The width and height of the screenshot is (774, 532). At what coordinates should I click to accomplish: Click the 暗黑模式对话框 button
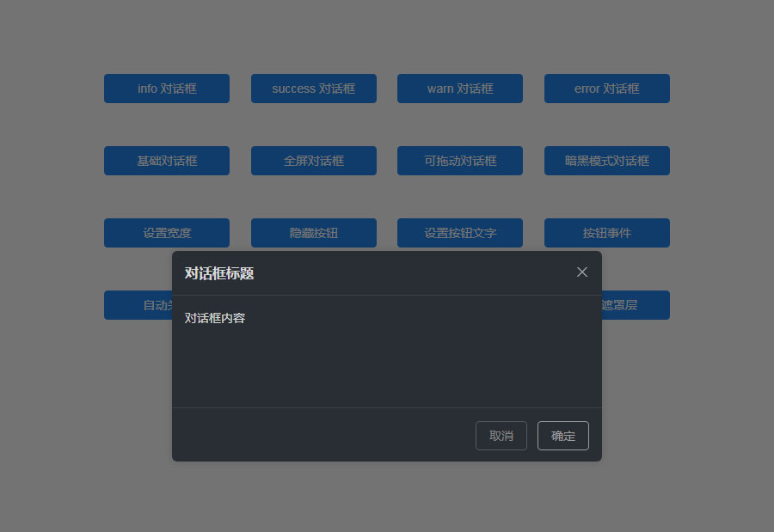pos(607,161)
